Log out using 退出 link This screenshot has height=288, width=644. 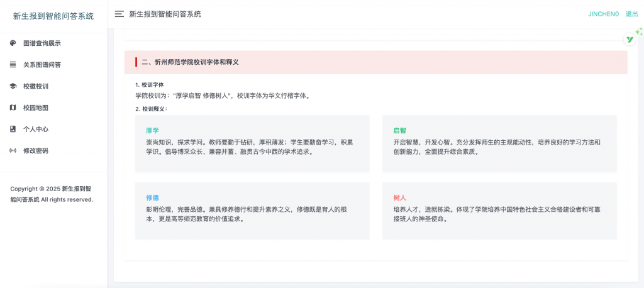coord(631,14)
